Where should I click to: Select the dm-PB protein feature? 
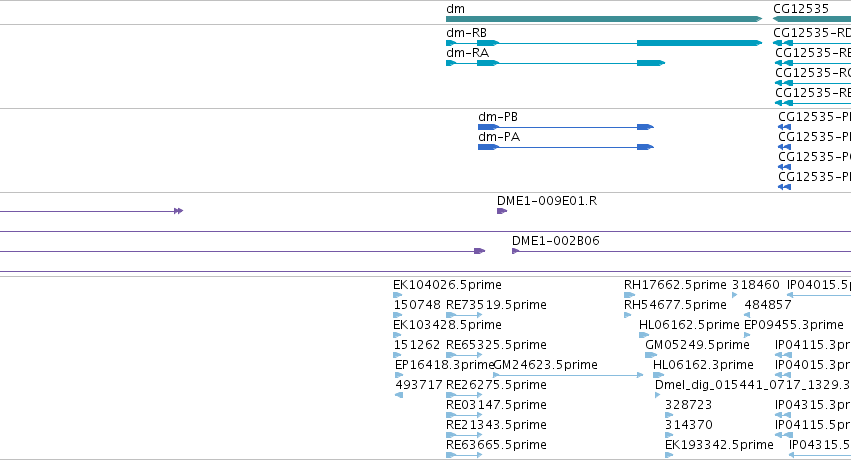click(566, 127)
